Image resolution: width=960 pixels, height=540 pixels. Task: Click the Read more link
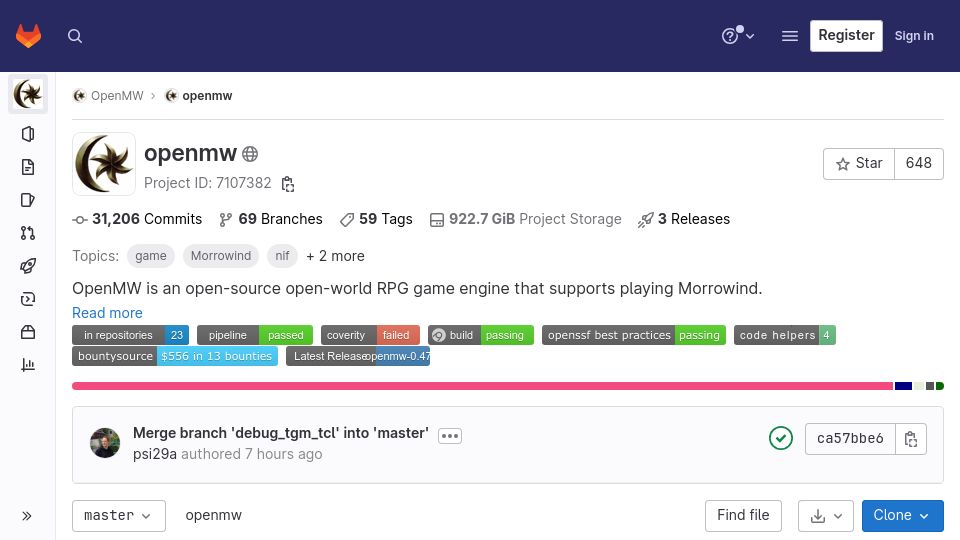[x=107, y=313]
